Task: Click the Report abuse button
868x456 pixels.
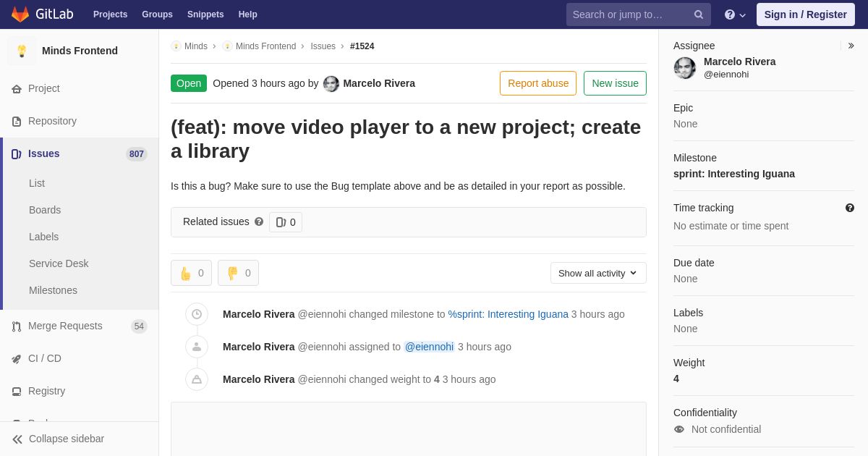Action: (x=537, y=83)
